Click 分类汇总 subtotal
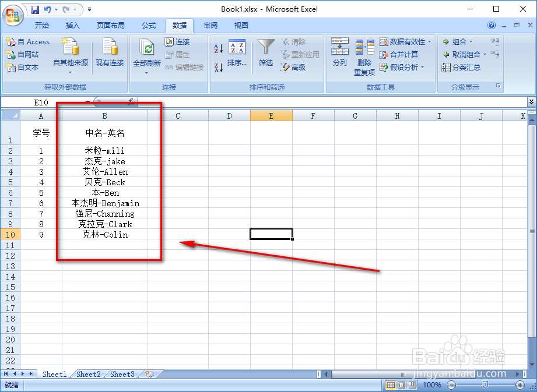Screen dimensions: 537x392 pyautogui.click(x=461, y=68)
